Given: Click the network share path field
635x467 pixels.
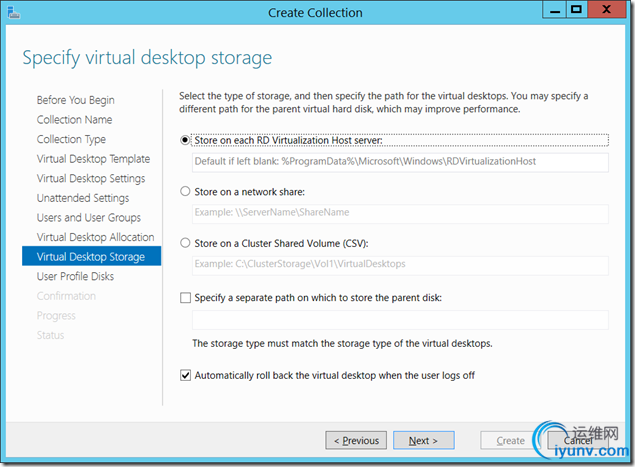Looking at the screenshot, I should [400, 213].
